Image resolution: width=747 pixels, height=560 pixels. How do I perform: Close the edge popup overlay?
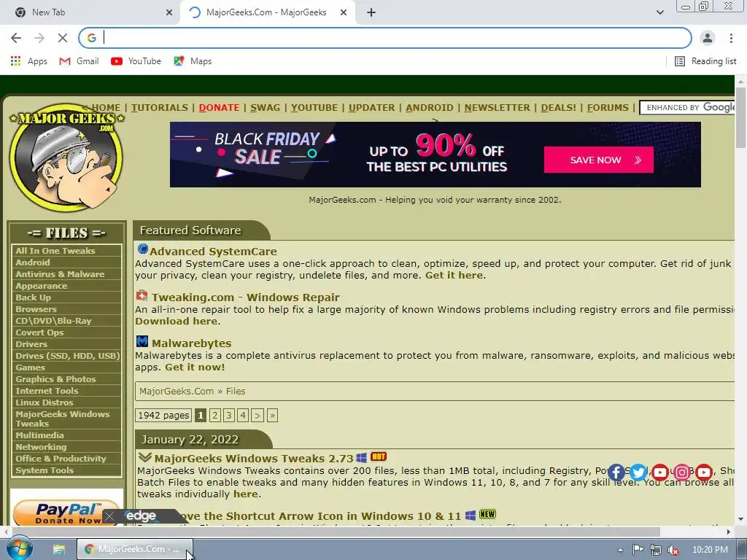[109, 516]
